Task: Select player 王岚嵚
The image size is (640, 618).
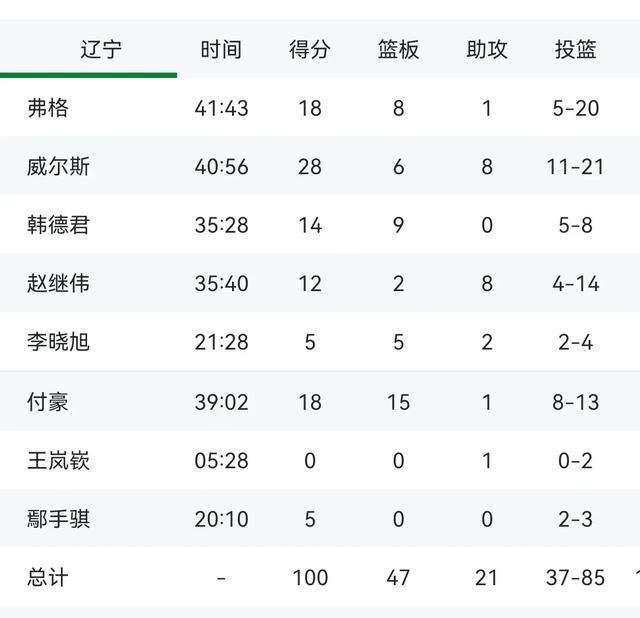Action: tap(58, 461)
